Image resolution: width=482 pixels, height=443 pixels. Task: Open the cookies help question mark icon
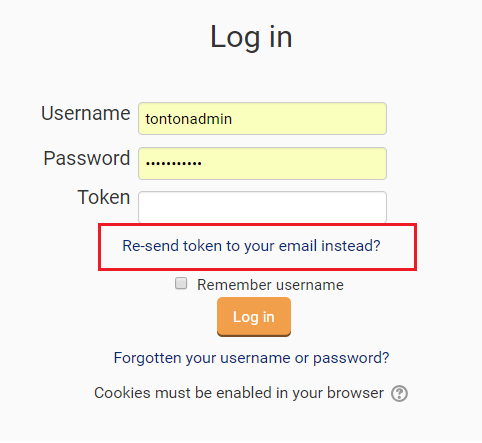399,394
